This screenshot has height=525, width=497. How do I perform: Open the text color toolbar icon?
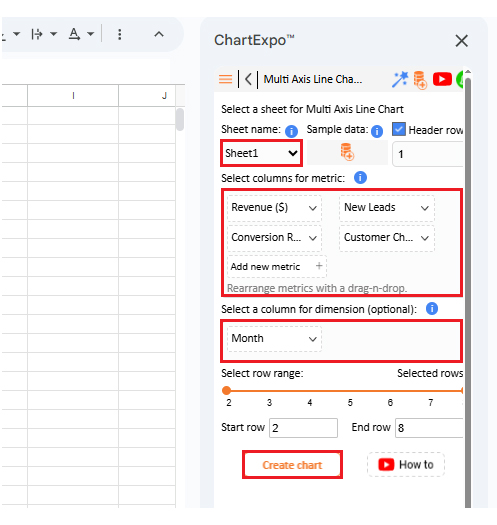74,34
